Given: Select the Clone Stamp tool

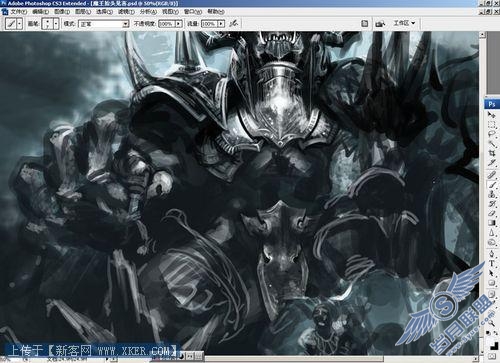Looking at the screenshot, I should click(492, 194).
